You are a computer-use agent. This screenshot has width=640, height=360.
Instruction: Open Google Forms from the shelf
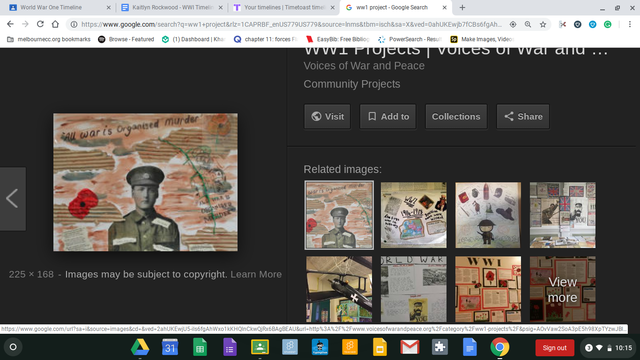point(230,347)
